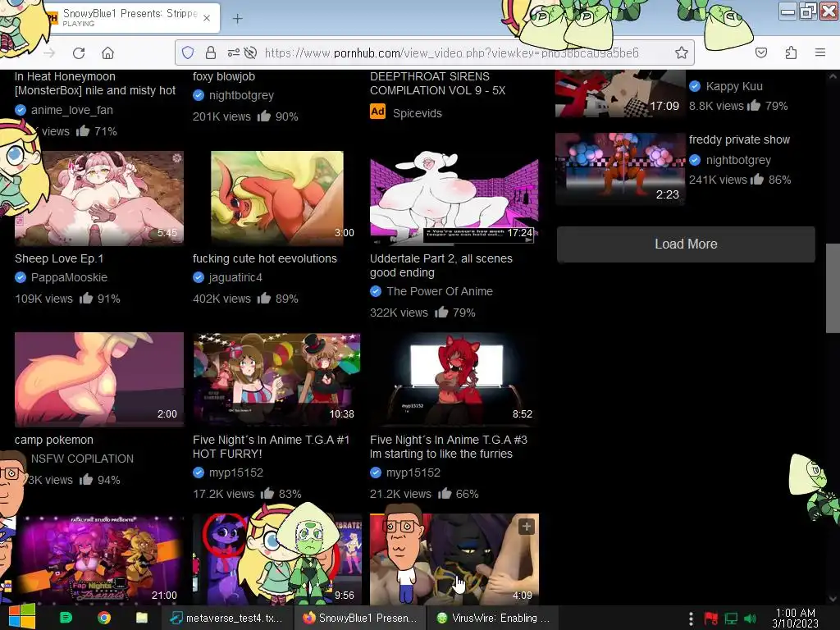Open the Extensions puzzle icon
The image size is (840, 630).
coord(791,52)
